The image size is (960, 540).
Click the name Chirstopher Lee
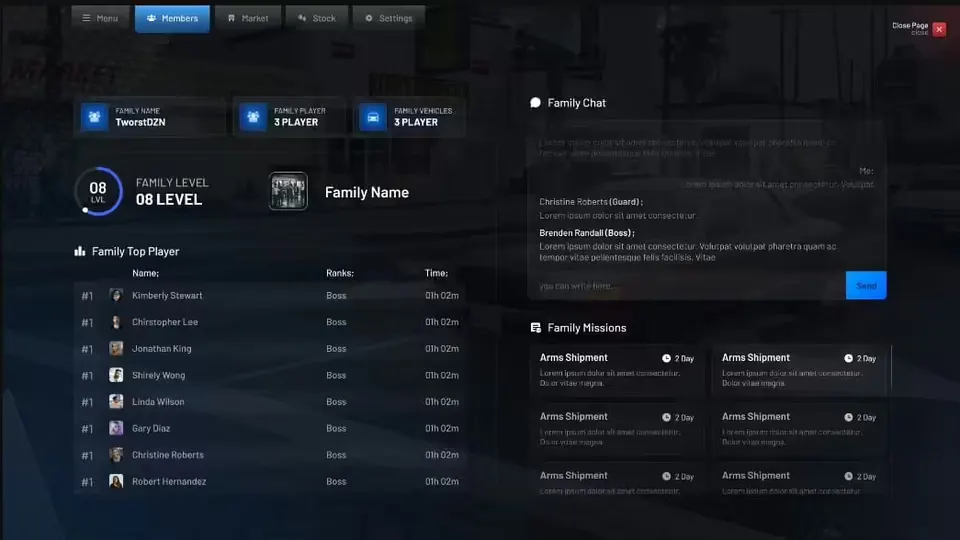[165, 321]
